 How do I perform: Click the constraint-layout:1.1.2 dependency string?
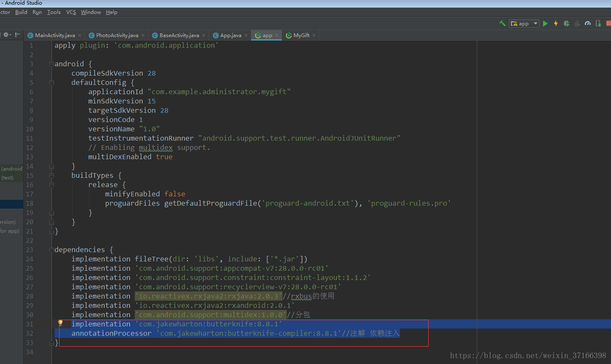(253, 277)
